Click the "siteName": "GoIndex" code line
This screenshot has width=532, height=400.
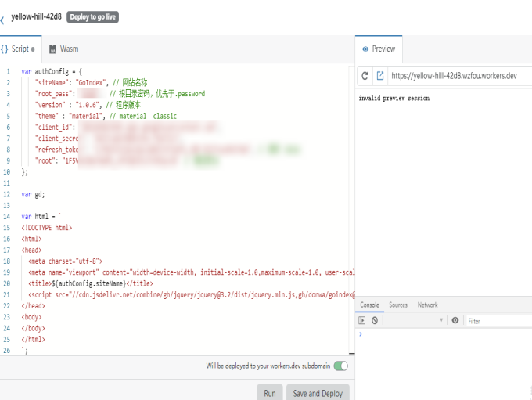(x=91, y=82)
